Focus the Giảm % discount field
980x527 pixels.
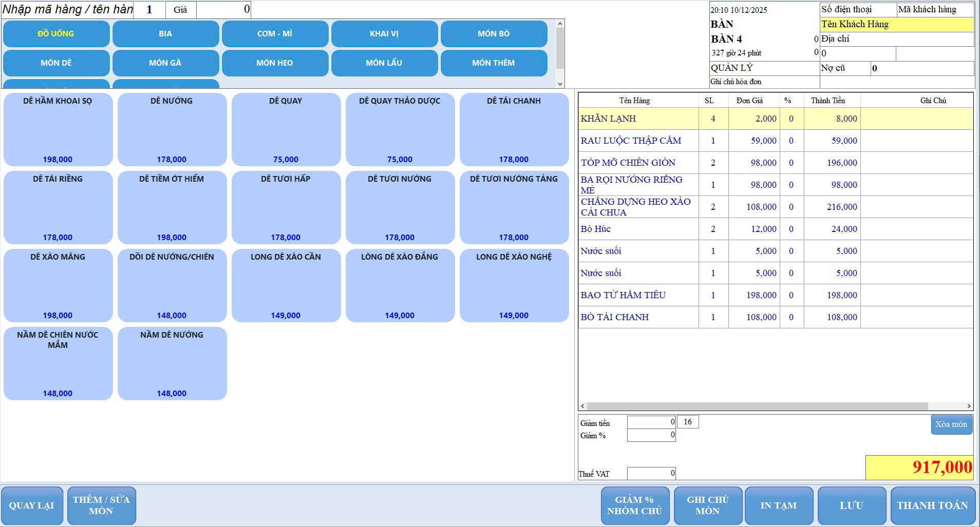point(651,435)
